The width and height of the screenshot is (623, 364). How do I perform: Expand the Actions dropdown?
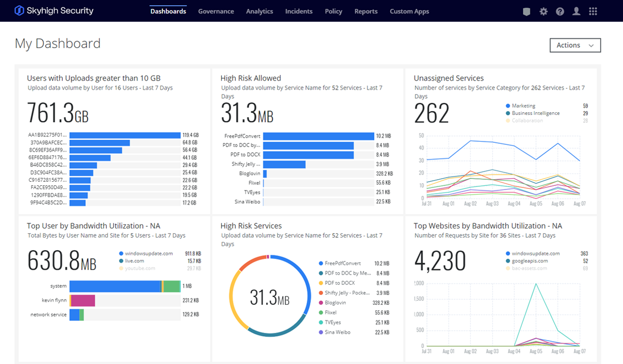(575, 45)
